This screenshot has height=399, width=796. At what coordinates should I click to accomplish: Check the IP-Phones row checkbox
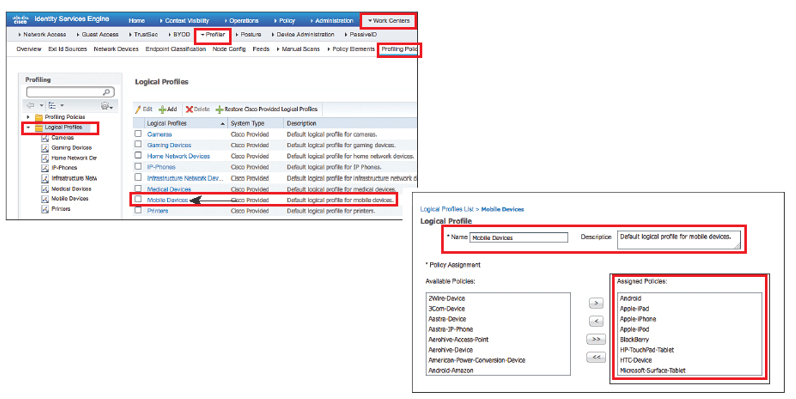pyautogui.click(x=138, y=166)
